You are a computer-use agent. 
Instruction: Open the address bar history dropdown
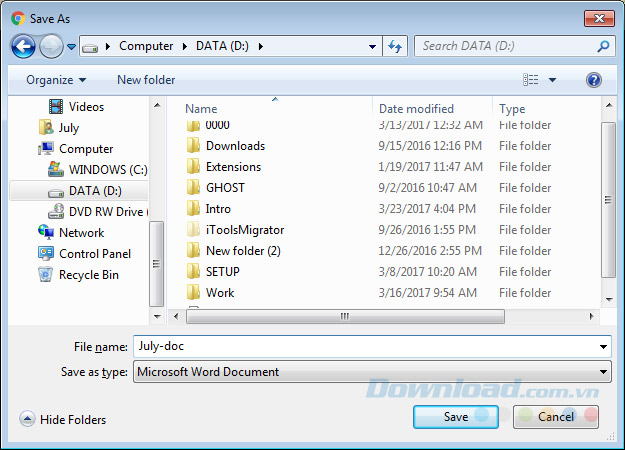[x=372, y=47]
